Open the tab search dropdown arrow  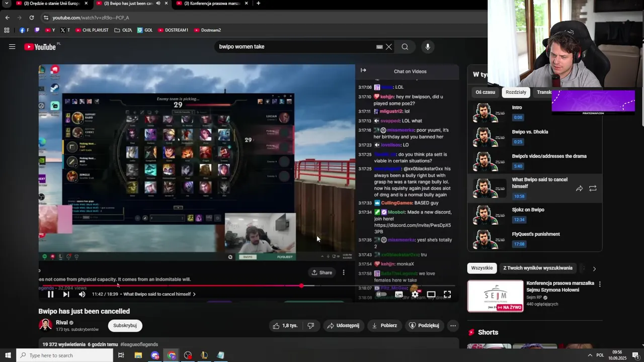[x=6, y=4]
